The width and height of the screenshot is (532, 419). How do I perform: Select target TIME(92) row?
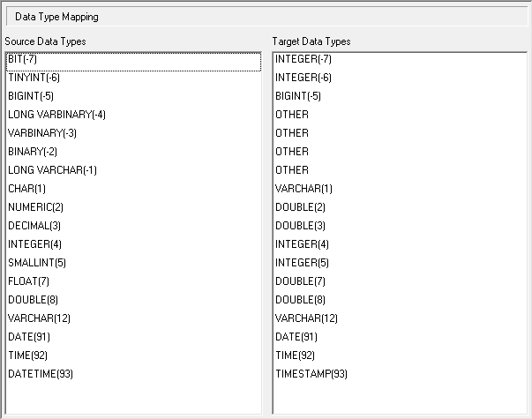296,355
